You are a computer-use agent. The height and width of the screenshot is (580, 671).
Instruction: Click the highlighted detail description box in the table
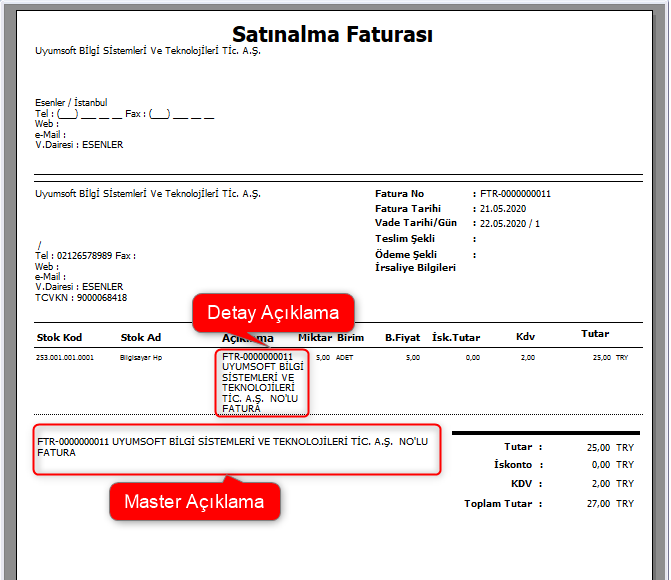[261, 382]
